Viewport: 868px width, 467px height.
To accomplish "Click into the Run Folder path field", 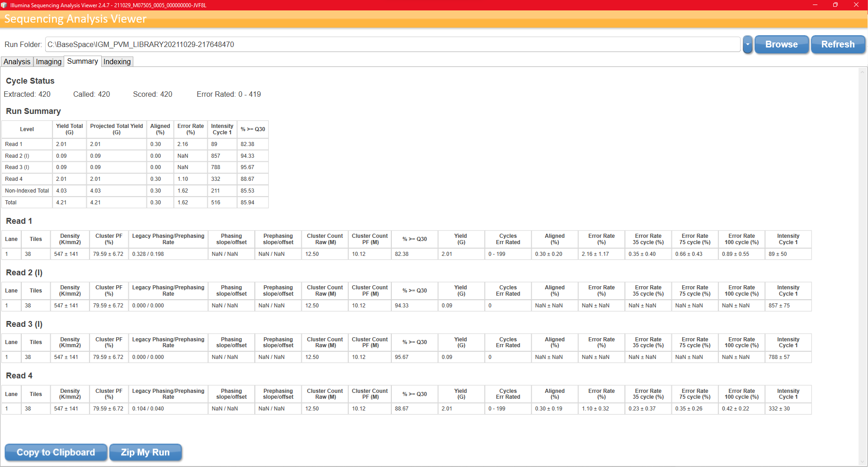I will click(393, 44).
